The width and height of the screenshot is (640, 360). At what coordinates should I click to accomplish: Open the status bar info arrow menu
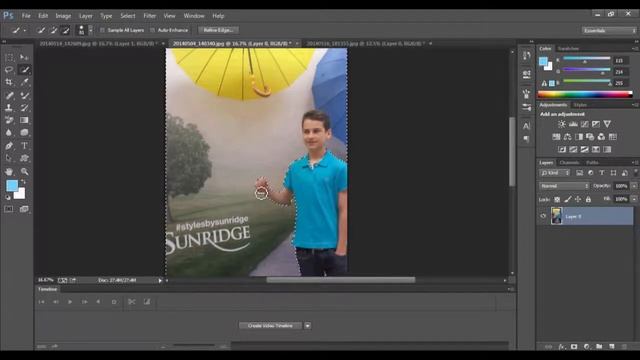click(x=160, y=280)
